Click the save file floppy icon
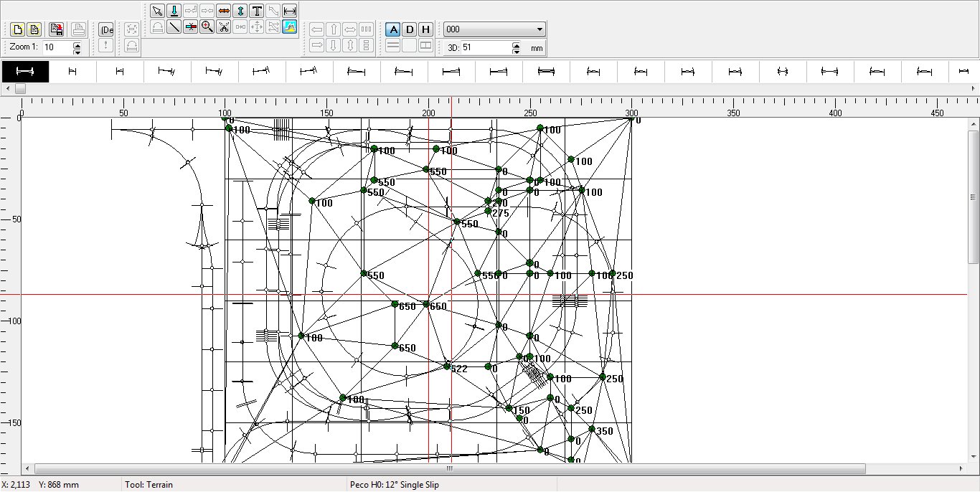 coord(56,29)
